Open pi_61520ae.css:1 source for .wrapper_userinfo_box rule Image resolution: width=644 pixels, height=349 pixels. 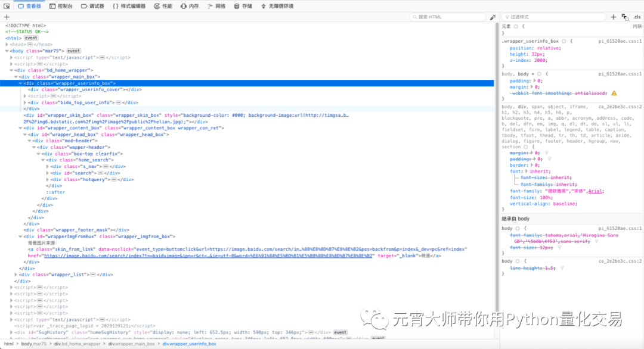click(x=620, y=41)
